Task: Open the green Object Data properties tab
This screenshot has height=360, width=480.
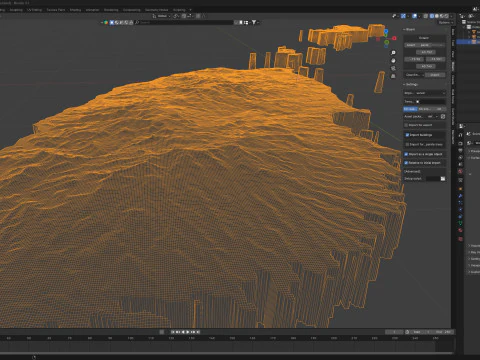Action: (x=460, y=223)
